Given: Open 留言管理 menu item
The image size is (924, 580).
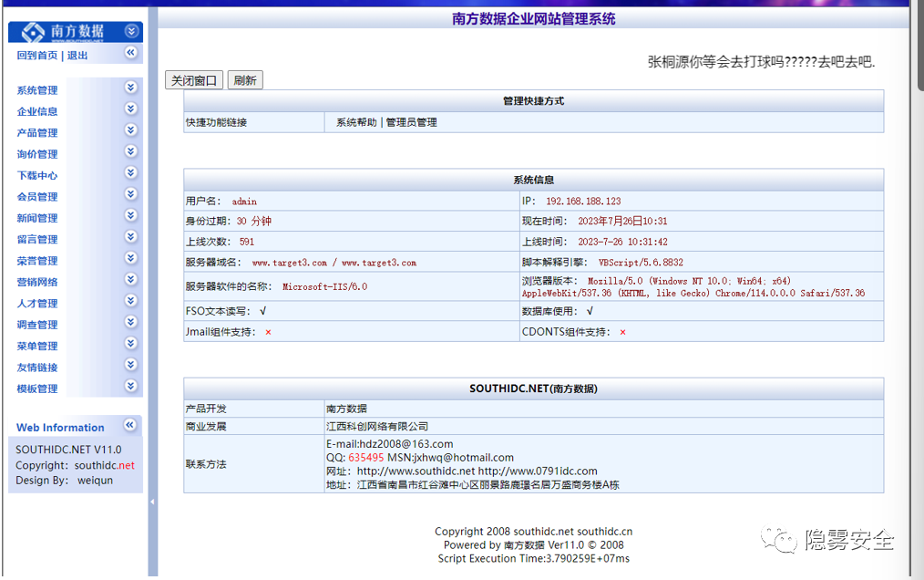Looking at the screenshot, I should pos(37,239).
